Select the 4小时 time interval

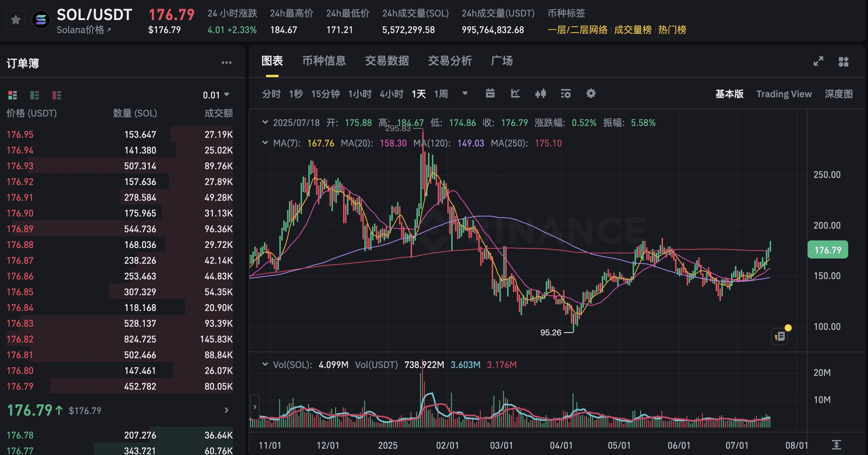click(392, 94)
